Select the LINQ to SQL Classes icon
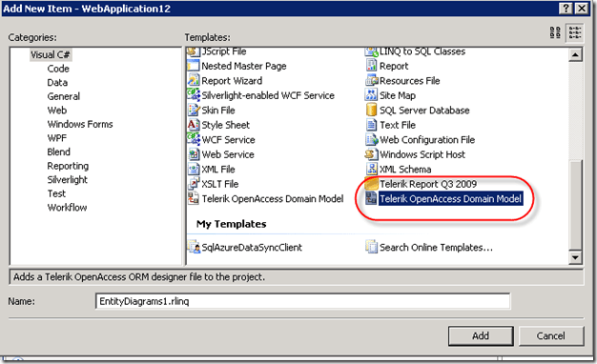 click(371, 52)
